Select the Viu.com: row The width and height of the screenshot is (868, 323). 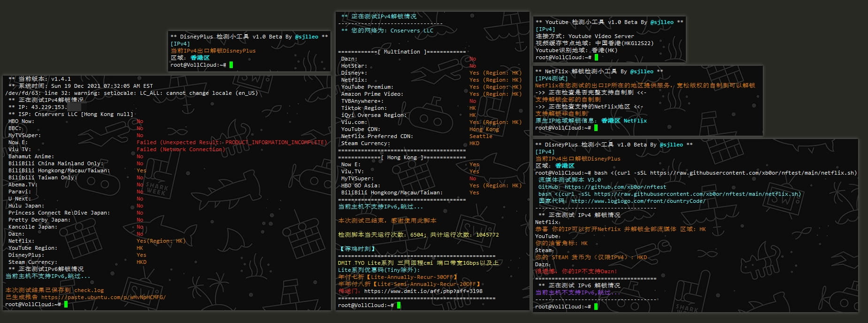[431, 122]
